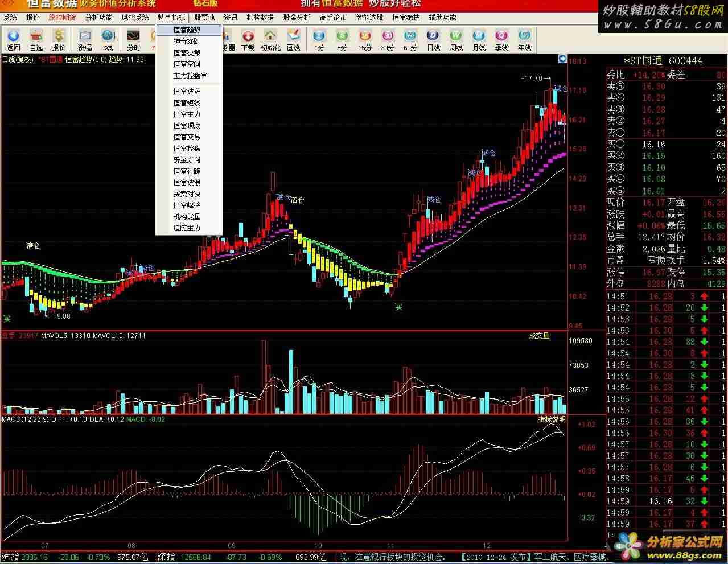
Task: Select the 5分 period icon
Action: (342, 40)
